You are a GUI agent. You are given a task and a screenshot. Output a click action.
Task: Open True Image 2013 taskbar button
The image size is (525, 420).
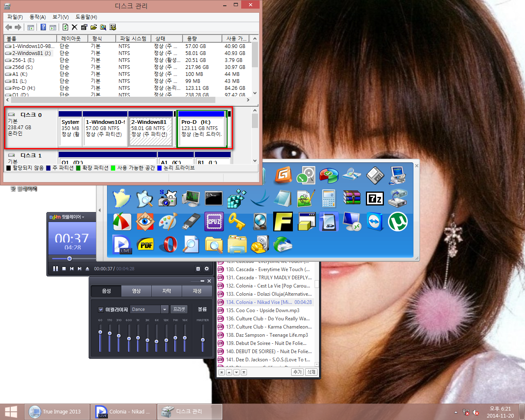(57, 412)
